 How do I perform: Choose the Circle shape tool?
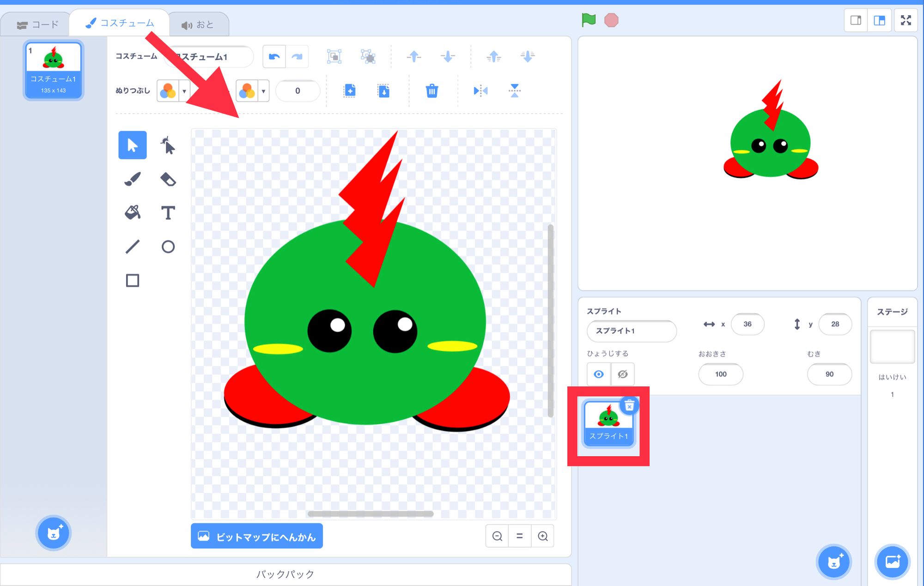pyautogui.click(x=168, y=247)
